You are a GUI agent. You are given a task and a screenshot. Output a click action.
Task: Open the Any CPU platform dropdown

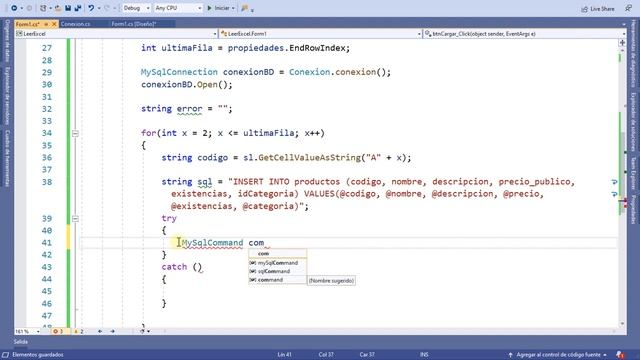(x=178, y=8)
